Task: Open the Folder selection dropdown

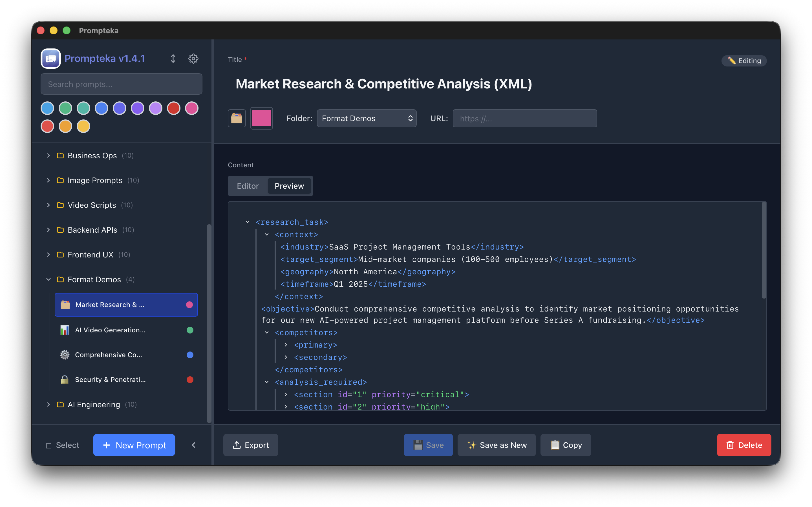Action: [367, 118]
